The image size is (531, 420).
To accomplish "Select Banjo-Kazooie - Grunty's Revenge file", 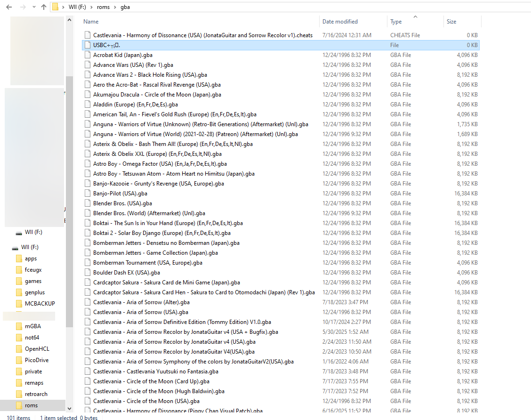I will (159, 184).
